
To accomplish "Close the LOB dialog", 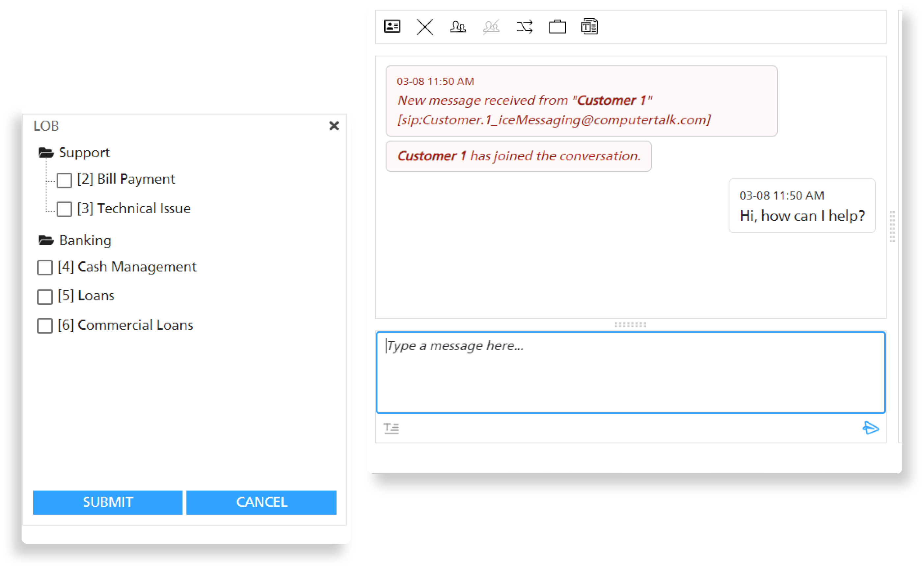I will coord(334,126).
